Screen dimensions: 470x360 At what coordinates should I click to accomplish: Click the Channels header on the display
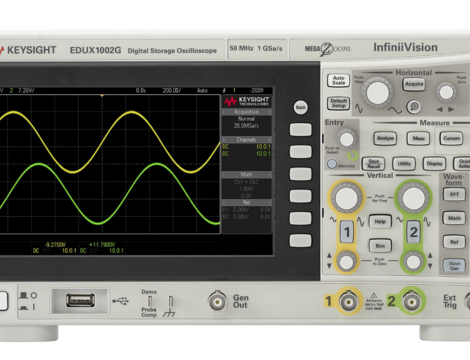pos(247,140)
